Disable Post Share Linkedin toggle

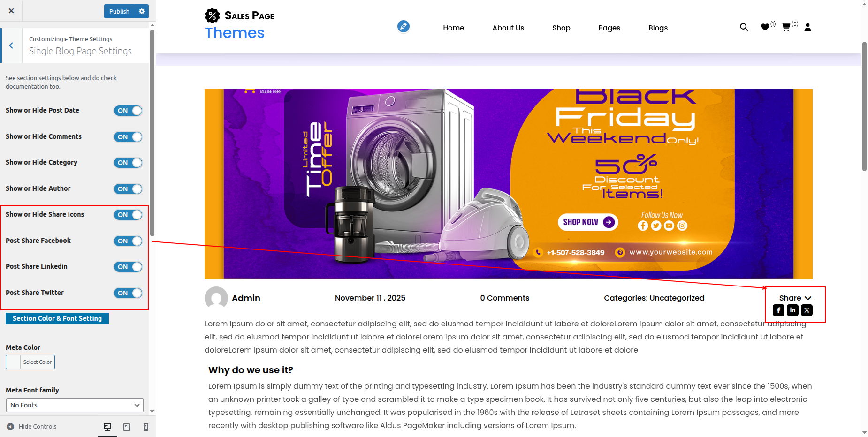(128, 267)
